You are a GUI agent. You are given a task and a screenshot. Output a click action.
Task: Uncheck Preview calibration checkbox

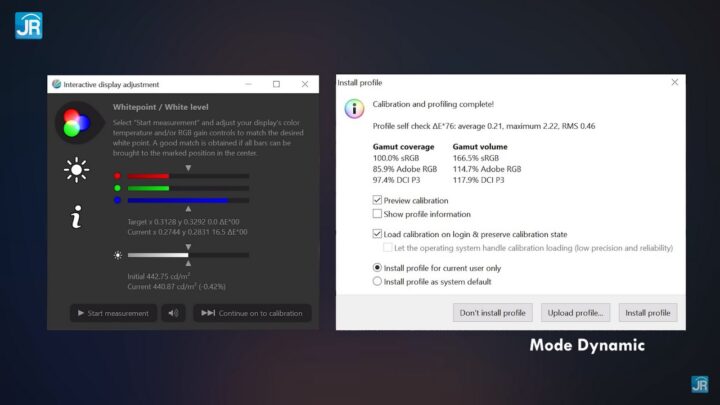tap(377, 200)
